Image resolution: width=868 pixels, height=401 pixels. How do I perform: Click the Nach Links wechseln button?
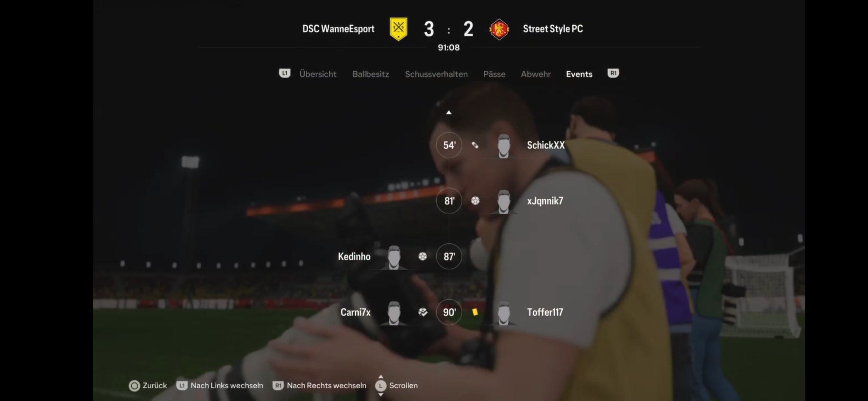pos(220,386)
